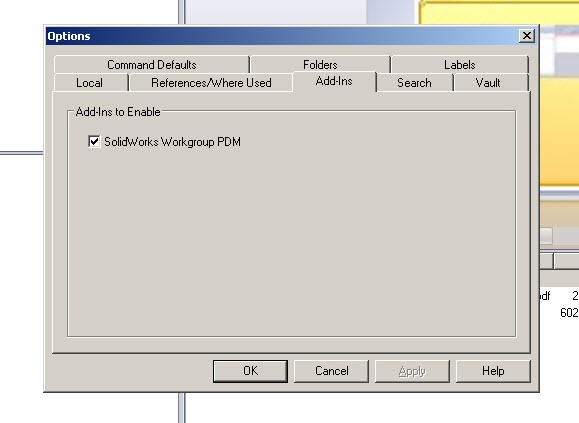Open the Command Defaults tab
579x423 pixels.
click(152, 65)
